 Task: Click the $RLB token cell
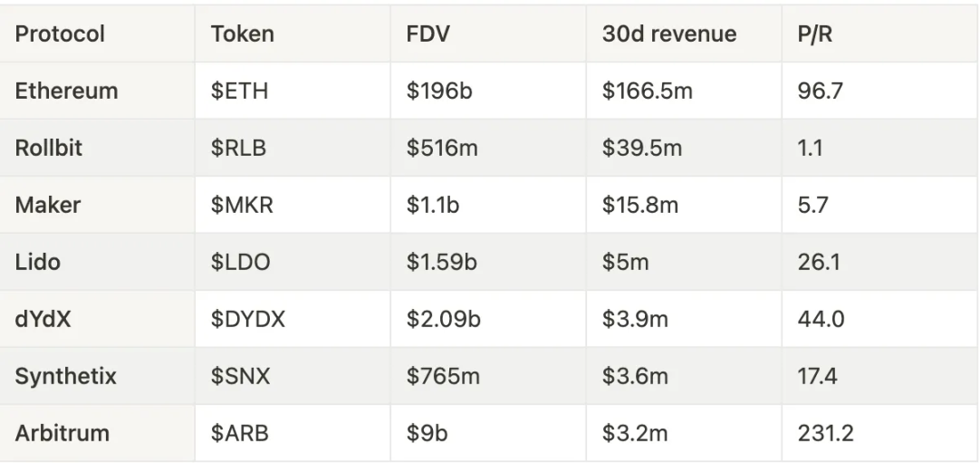pos(293,148)
